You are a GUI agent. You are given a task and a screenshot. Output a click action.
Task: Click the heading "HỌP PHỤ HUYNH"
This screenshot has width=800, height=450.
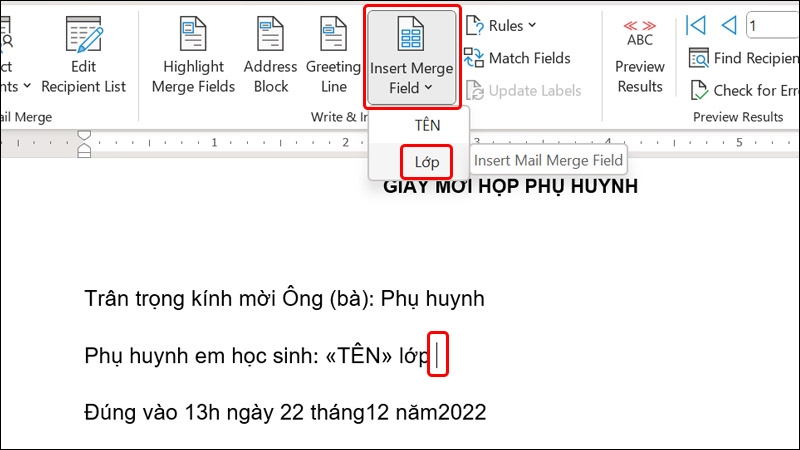[556, 187]
